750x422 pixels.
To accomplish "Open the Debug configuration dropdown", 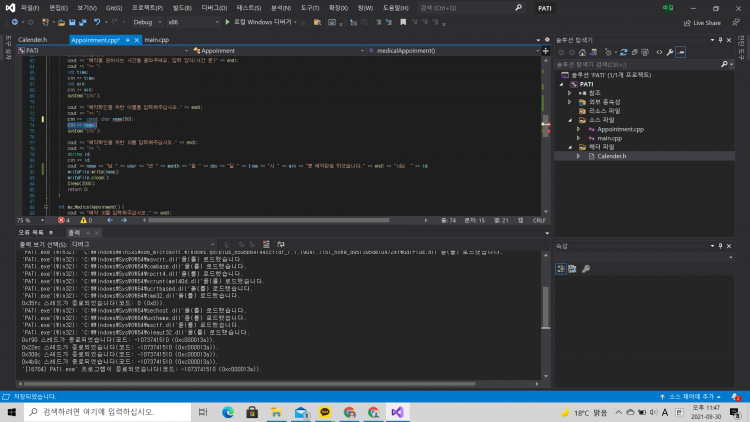I will pyautogui.click(x=148, y=22).
